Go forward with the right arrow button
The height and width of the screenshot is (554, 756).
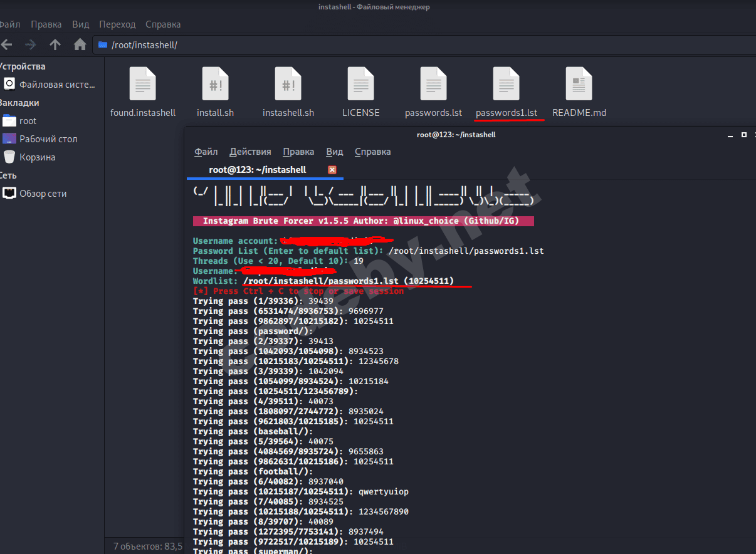click(x=31, y=44)
